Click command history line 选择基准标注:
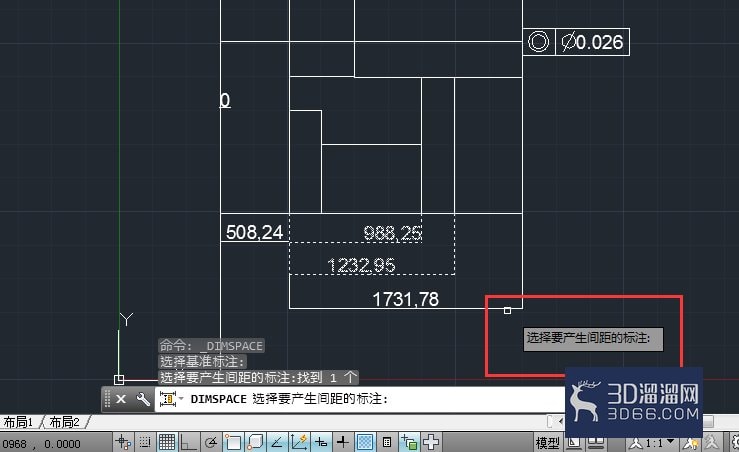The height and width of the screenshot is (452, 739). pos(202,362)
